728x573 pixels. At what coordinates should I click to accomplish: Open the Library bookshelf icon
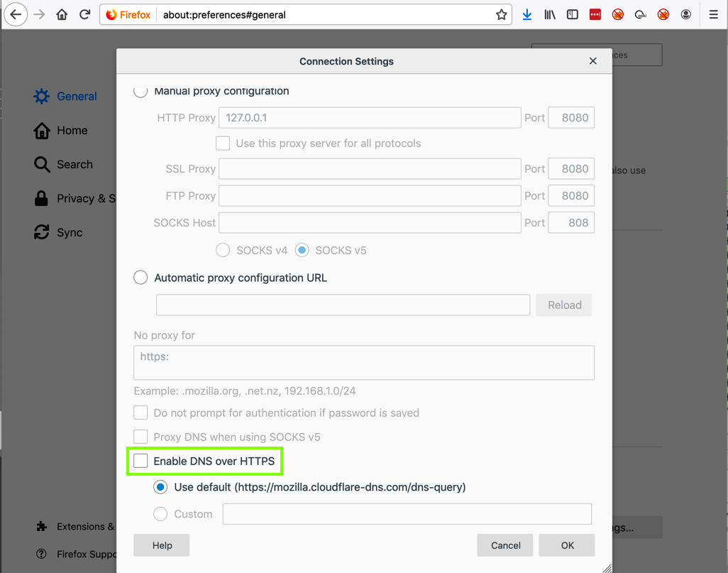point(550,14)
